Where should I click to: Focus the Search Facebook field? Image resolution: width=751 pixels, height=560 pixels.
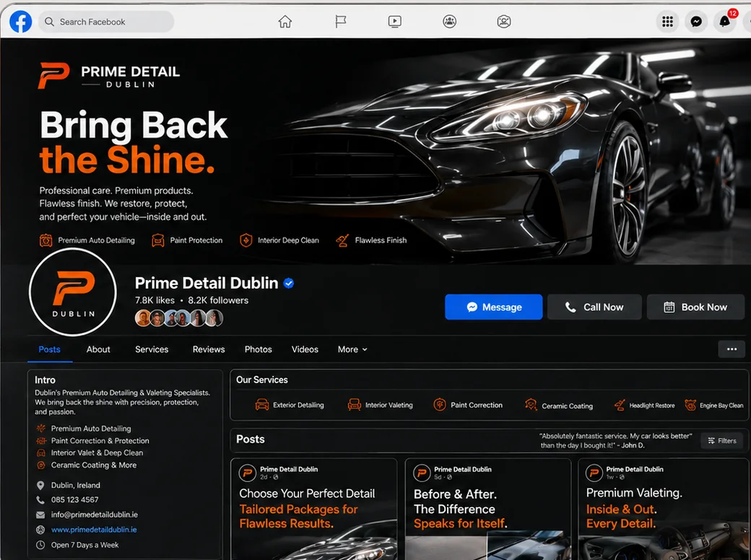point(106,22)
